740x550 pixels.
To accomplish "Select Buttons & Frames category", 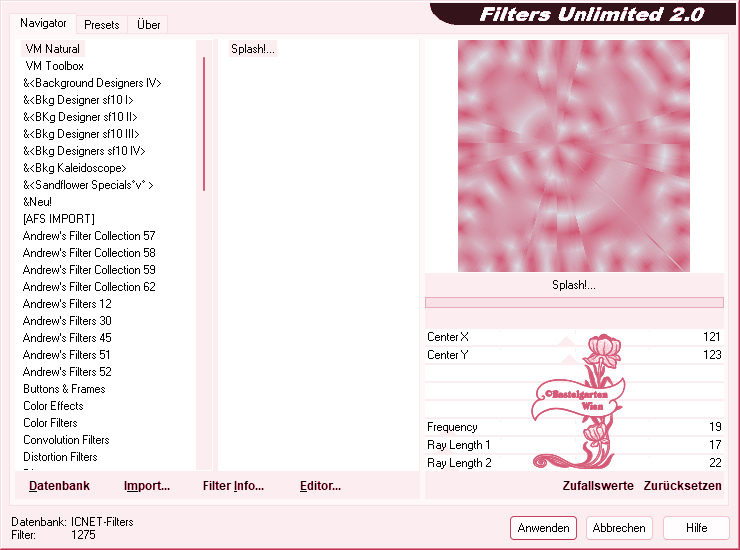I will [64, 389].
